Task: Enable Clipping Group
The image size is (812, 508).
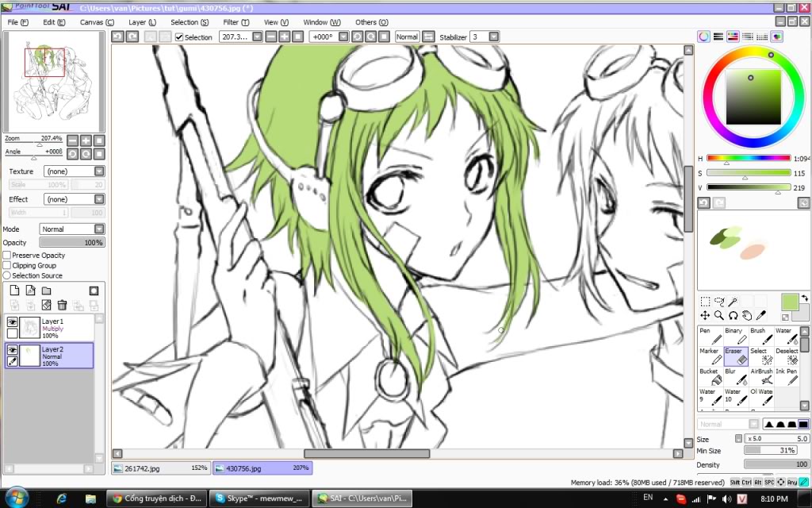Action: tap(7, 265)
